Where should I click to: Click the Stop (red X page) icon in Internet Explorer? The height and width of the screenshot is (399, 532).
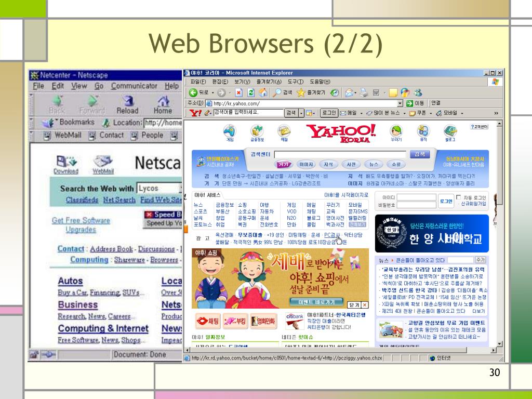pyautogui.click(x=239, y=92)
